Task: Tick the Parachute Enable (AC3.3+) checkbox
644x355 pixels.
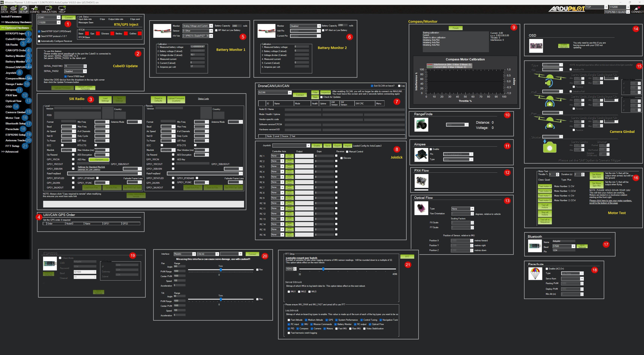Action: point(547,269)
